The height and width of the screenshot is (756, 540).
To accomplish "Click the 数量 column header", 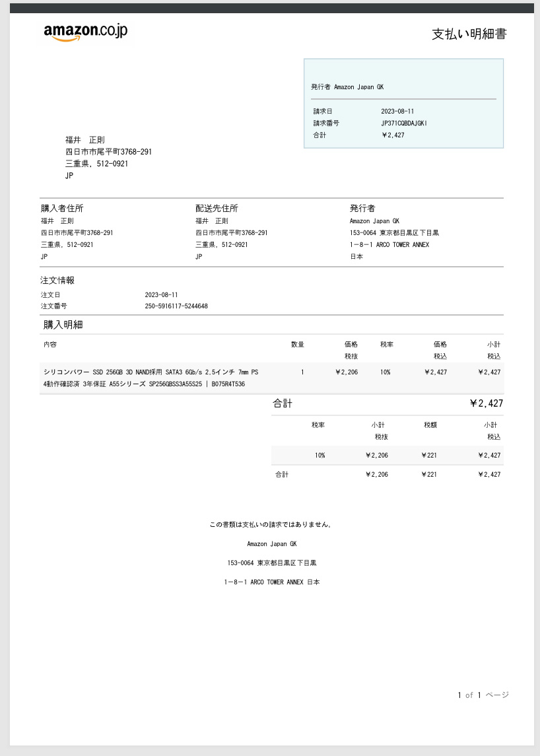I will [x=297, y=344].
